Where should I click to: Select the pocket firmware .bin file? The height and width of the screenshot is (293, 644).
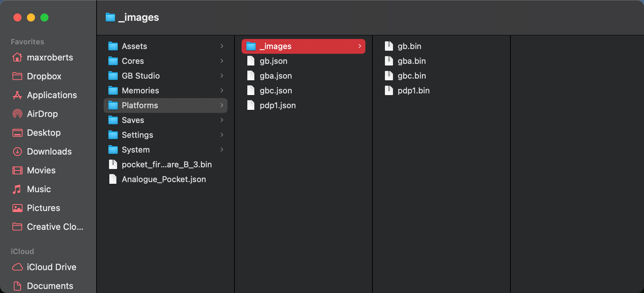point(167,165)
